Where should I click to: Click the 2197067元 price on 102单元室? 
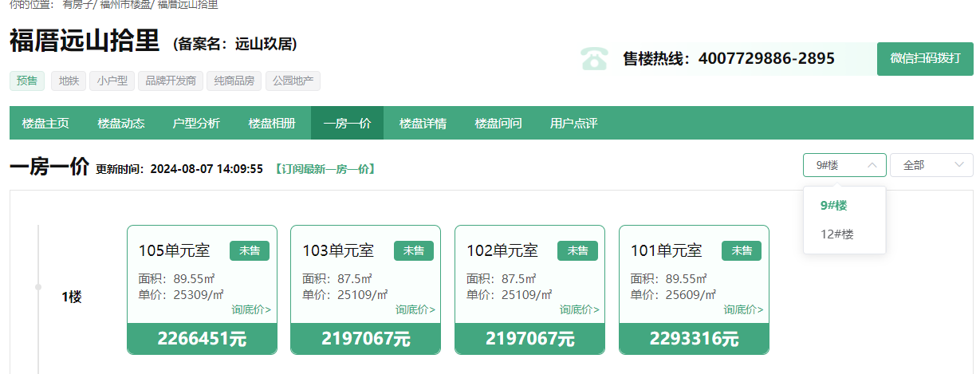click(529, 339)
